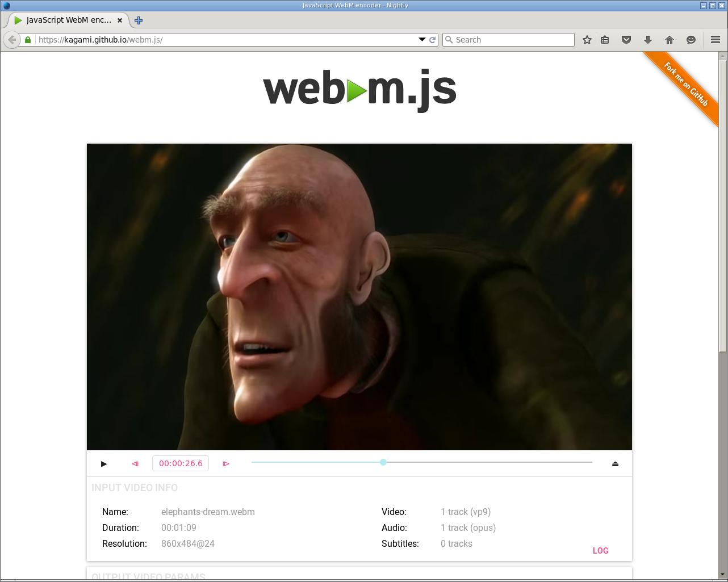Click the 00:00:26.6 timestamp field
Image resolution: width=728 pixels, height=582 pixels.
(x=181, y=463)
